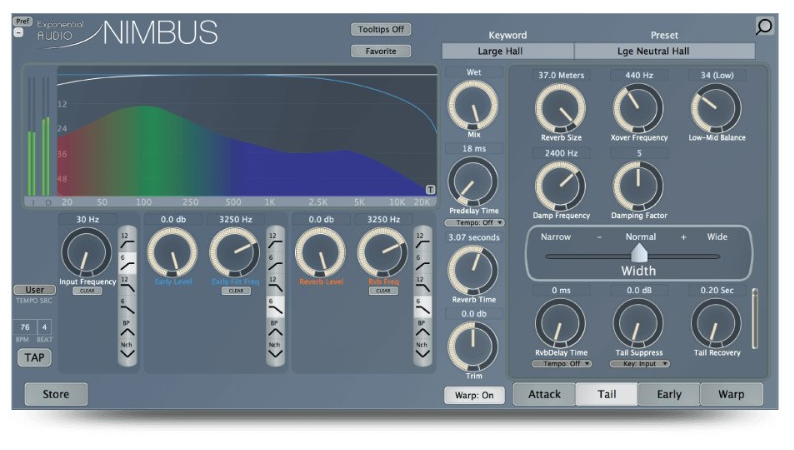This screenshot has height=450, width=794.
Task: Open the Lge Neutral Hall preset dropdown
Action: (x=663, y=50)
